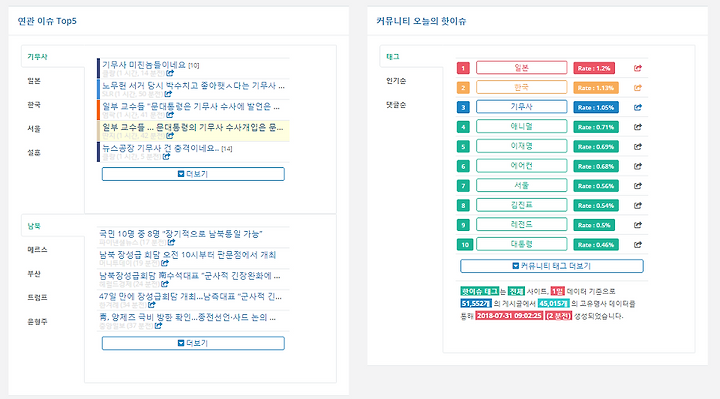The image size is (720, 399).
Task: Select the 기무사 tab in related issues
Action: (x=37, y=56)
